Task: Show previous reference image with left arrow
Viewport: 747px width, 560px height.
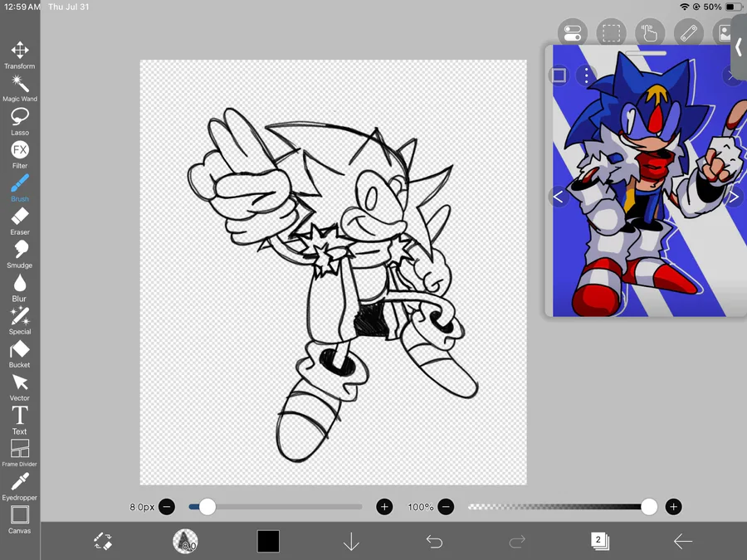Action: 559,196
